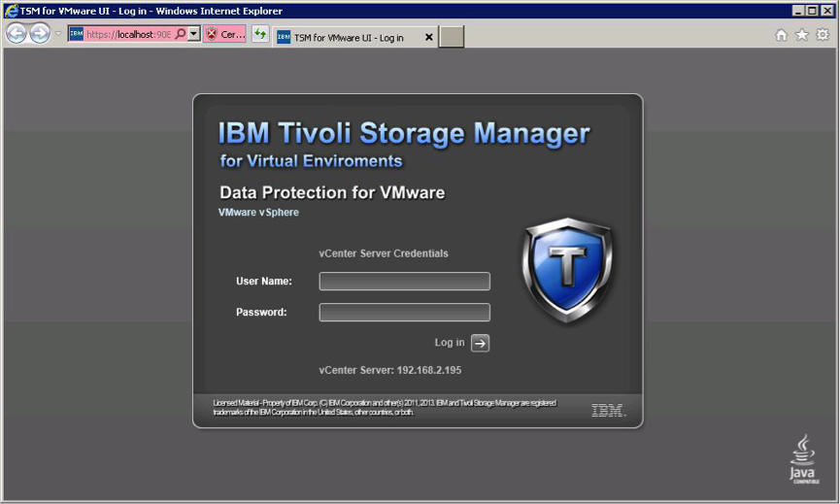Open the browser Home icon
Screen dimensions: 840x504
[781, 35]
